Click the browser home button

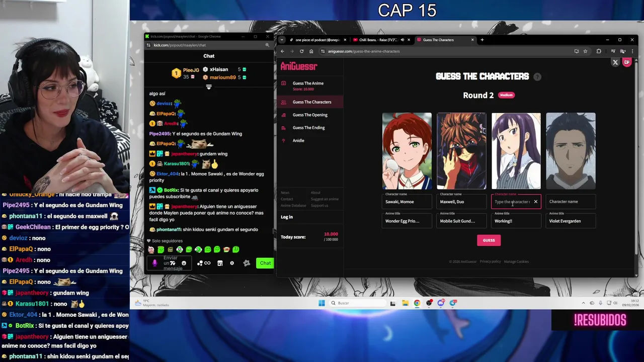click(x=311, y=51)
